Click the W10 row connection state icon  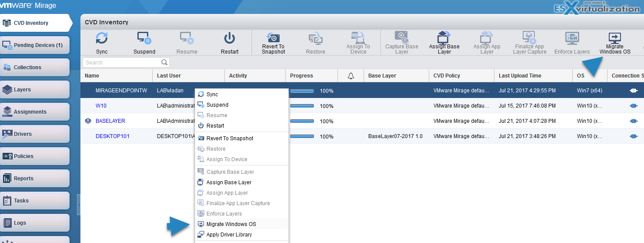[x=633, y=106]
